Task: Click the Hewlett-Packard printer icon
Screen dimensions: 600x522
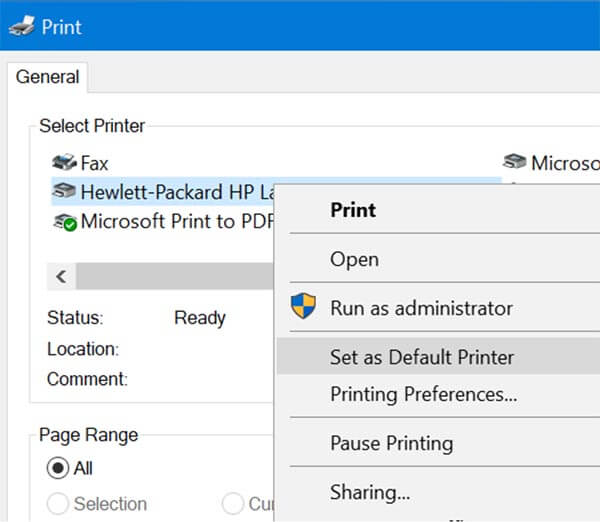Action: coord(64,191)
